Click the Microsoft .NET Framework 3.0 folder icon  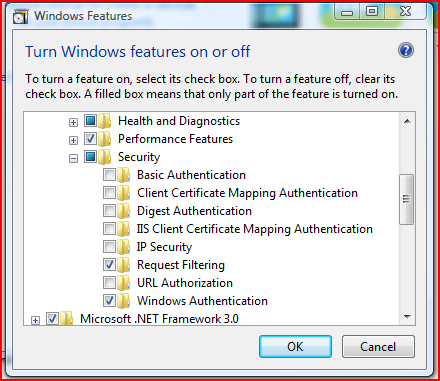click(67, 318)
